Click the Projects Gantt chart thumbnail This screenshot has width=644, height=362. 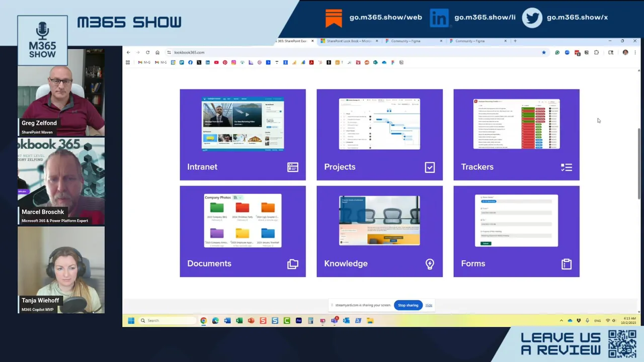tap(379, 124)
